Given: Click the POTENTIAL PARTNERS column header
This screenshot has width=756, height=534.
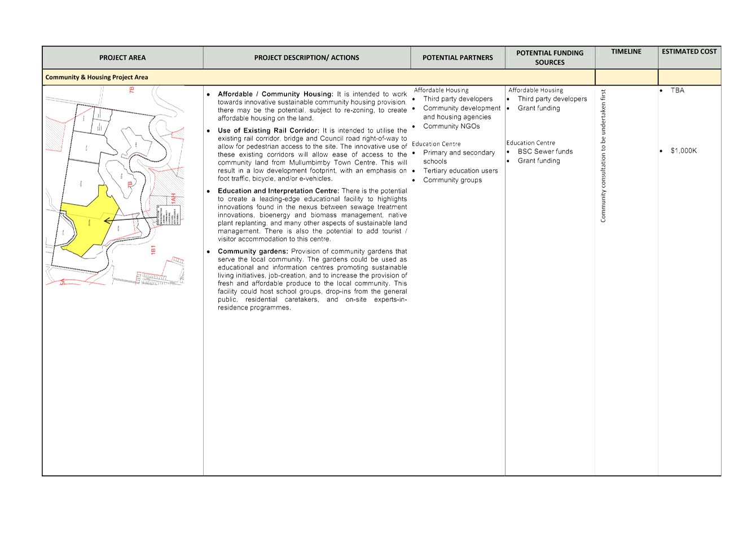Looking at the screenshot, I should [458, 58].
